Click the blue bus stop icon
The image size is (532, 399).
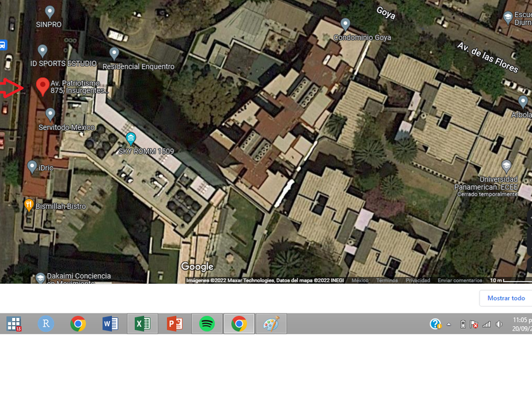pyautogui.click(x=3, y=45)
